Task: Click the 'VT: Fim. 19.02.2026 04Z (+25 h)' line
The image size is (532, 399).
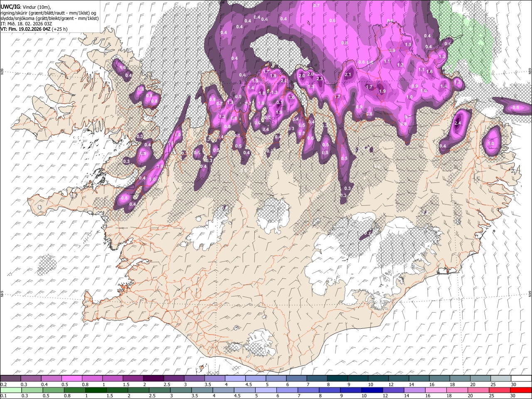Action: pyautogui.click(x=34, y=29)
